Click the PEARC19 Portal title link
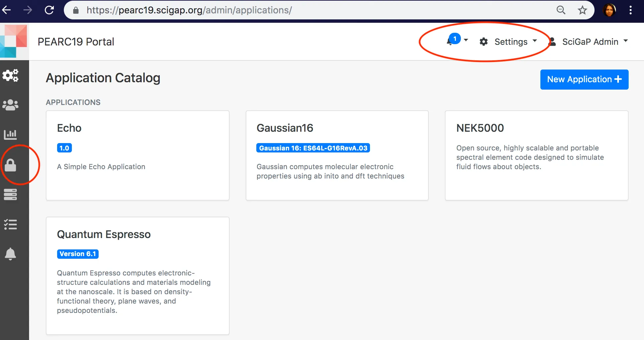644x340 pixels. (x=76, y=42)
